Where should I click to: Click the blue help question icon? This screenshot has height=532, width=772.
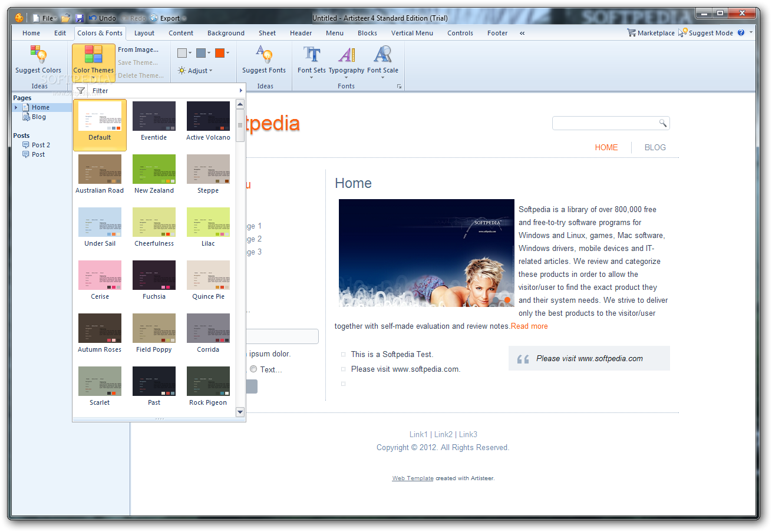[741, 33]
